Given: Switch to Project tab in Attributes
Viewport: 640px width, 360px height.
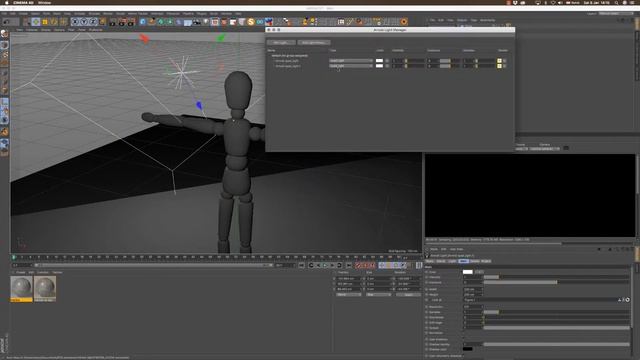Looking at the screenshot, I should [486, 261].
